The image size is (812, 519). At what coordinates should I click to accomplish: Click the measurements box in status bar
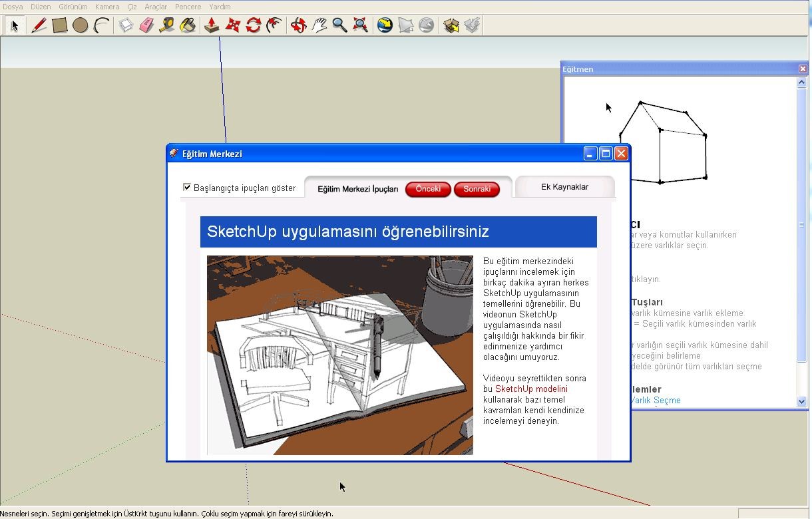click(773, 514)
